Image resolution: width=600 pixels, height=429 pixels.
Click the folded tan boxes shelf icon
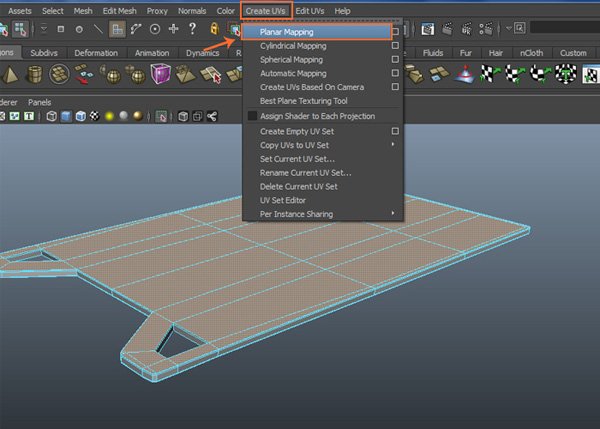(x=415, y=74)
